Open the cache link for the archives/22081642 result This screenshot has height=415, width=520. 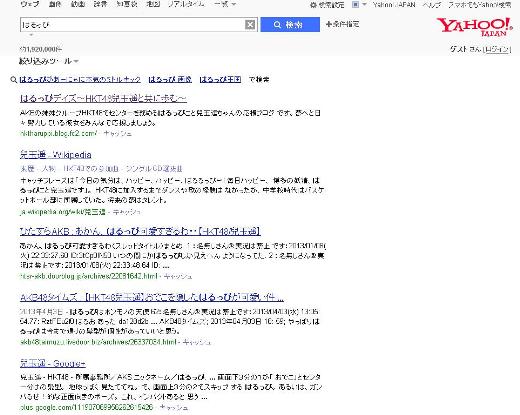pyautogui.click(x=178, y=276)
